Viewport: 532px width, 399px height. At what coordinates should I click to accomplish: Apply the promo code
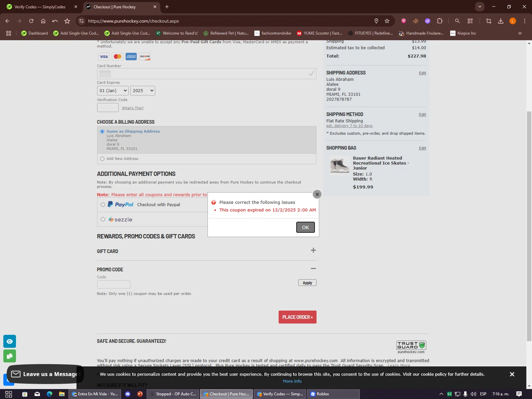click(x=307, y=283)
